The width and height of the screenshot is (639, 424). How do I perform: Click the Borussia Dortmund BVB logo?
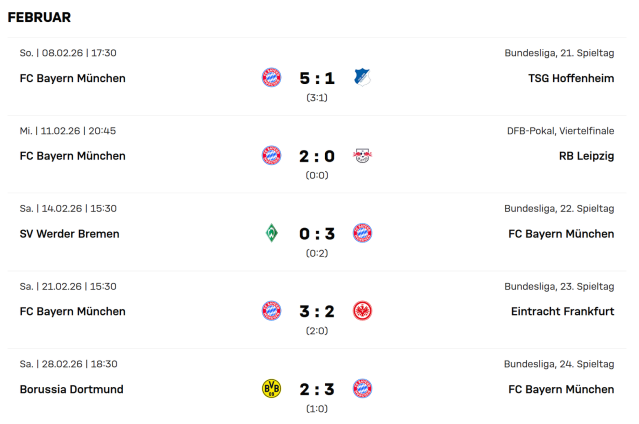point(271,388)
